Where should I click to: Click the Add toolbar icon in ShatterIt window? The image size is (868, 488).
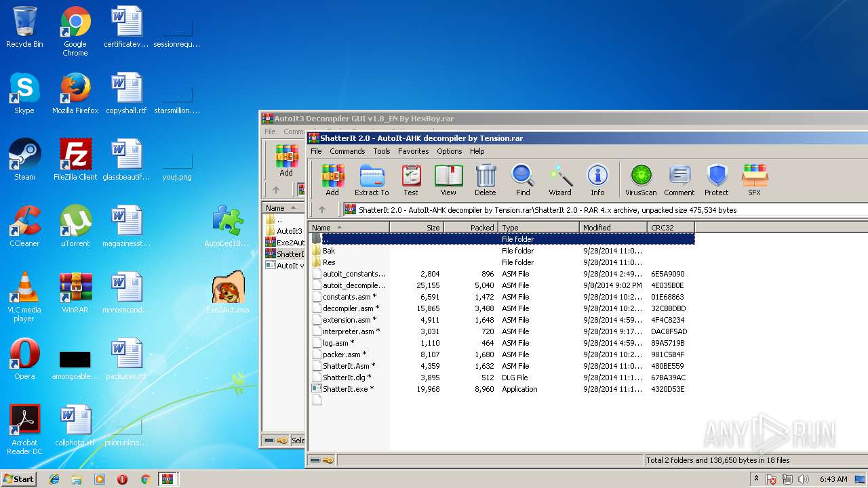pyautogui.click(x=332, y=180)
